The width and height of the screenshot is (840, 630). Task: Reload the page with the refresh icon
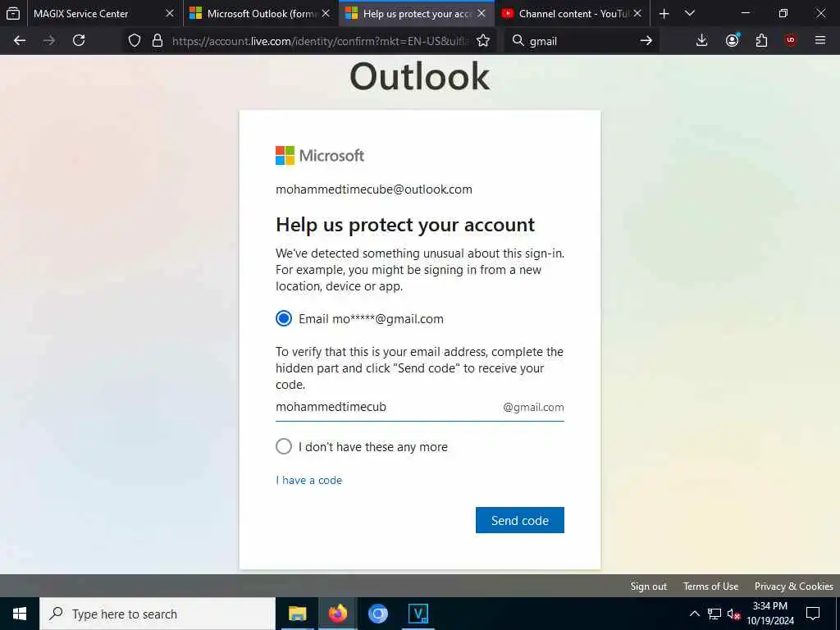(x=79, y=40)
